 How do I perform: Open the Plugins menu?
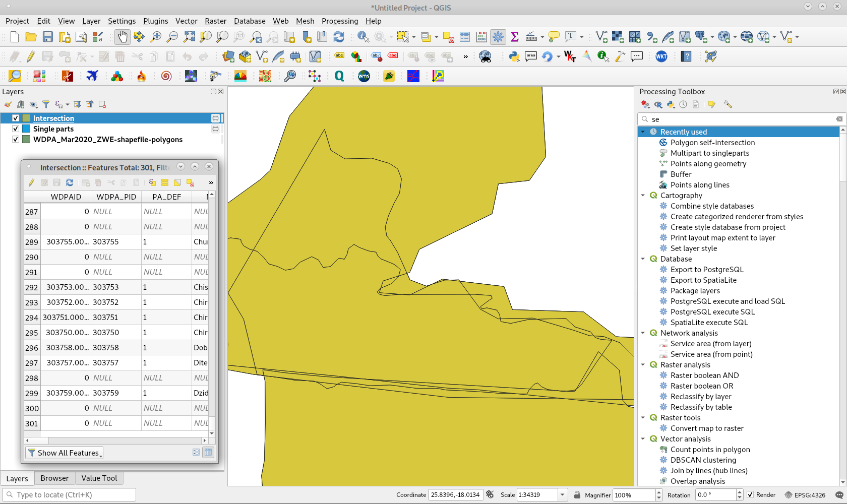coord(155,21)
